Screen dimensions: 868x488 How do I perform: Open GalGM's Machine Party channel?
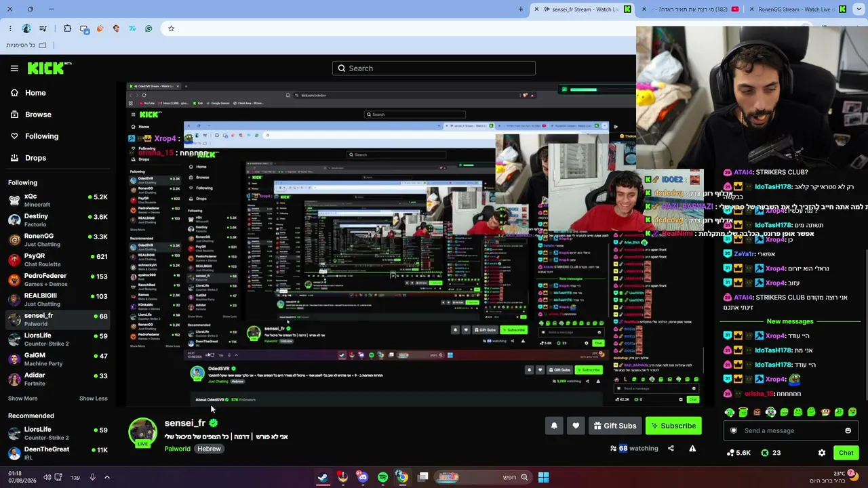58,359
